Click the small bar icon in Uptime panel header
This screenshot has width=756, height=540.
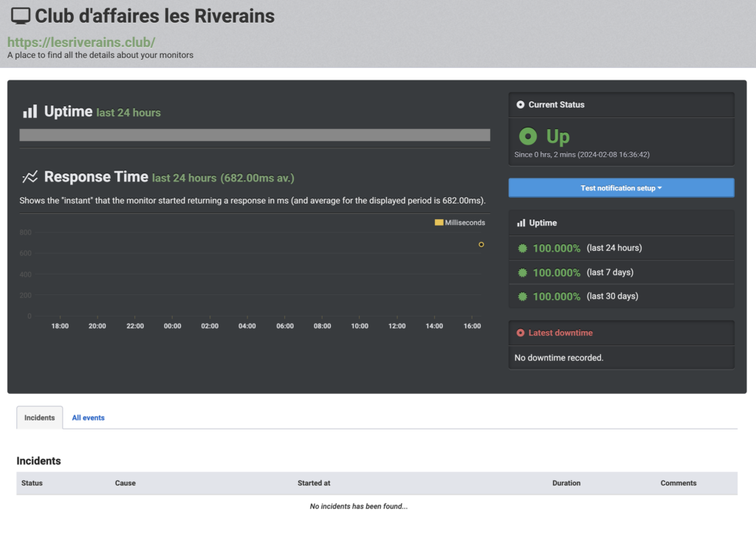(x=521, y=223)
